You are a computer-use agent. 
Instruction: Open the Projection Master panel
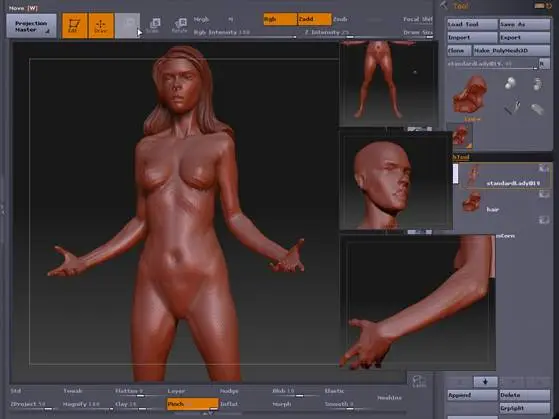point(31,26)
